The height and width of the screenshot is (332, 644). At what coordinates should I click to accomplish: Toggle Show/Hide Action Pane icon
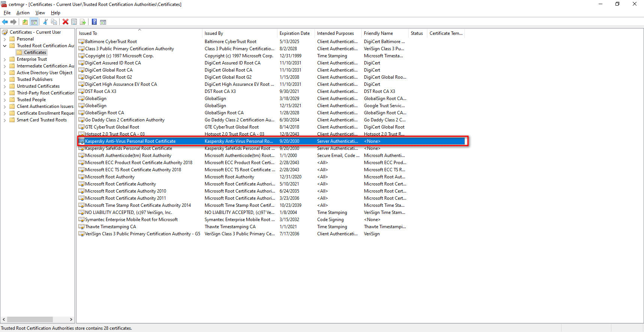(103, 22)
